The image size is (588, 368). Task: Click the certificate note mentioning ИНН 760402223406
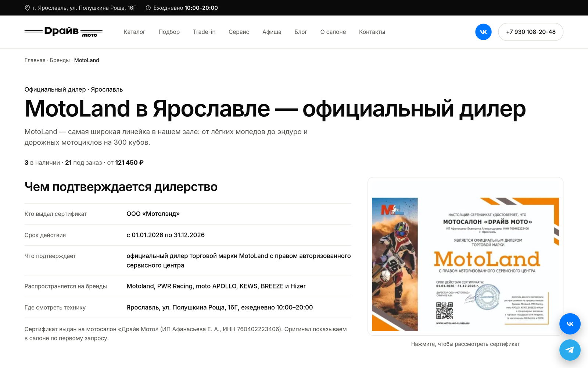tap(186, 334)
